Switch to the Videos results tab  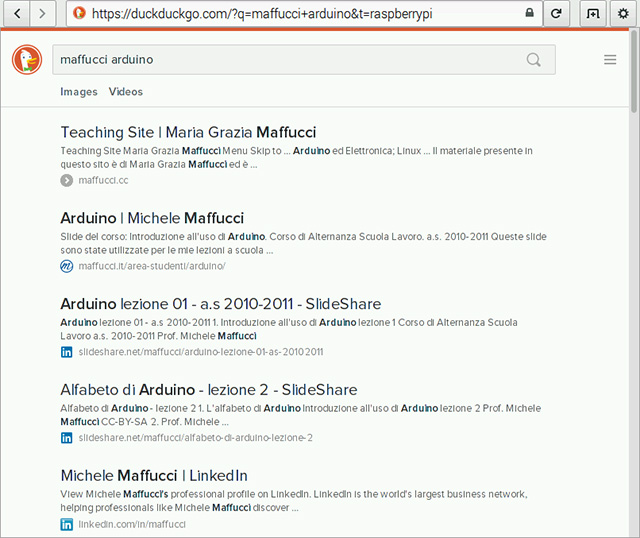tap(126, 92)
